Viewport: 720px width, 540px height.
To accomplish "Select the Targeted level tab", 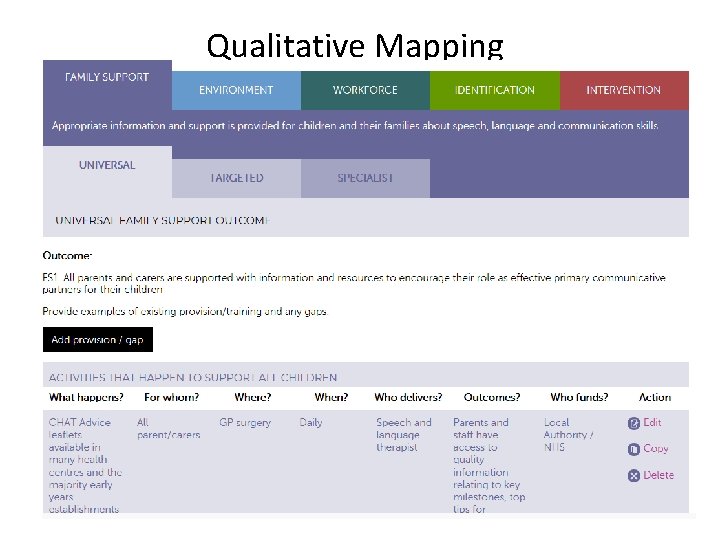I will 236,179.
